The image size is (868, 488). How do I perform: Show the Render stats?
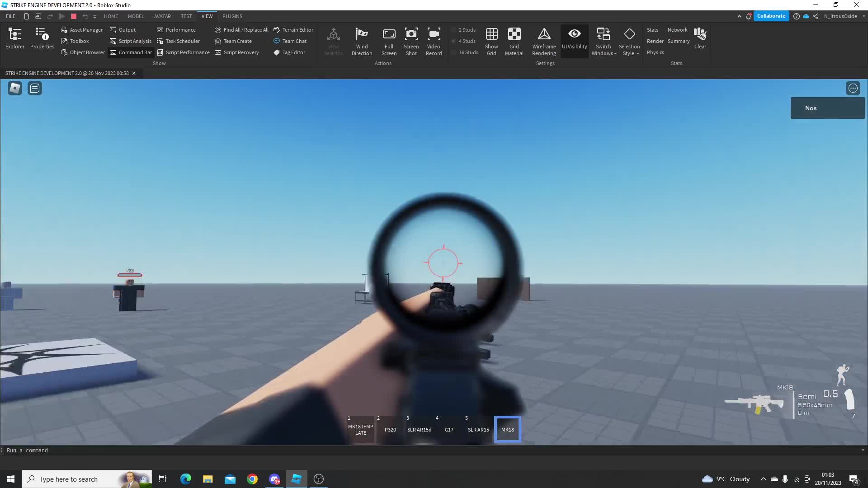(x=655, y=41)
